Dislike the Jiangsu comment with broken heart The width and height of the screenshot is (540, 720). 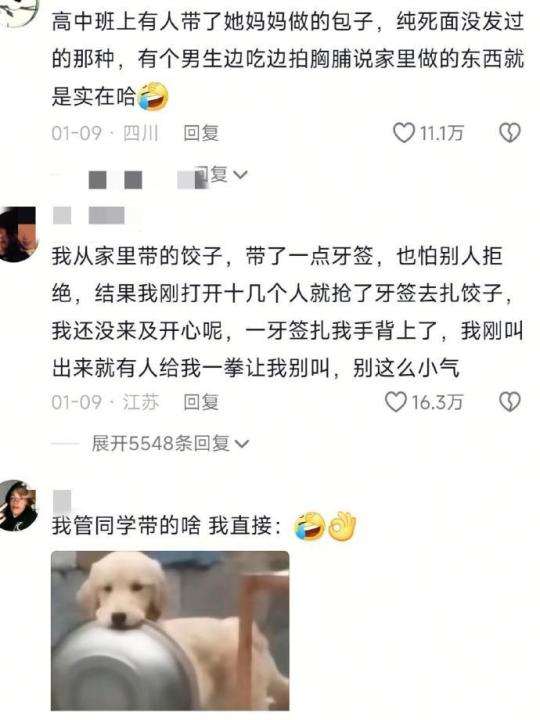pos(510,402)
